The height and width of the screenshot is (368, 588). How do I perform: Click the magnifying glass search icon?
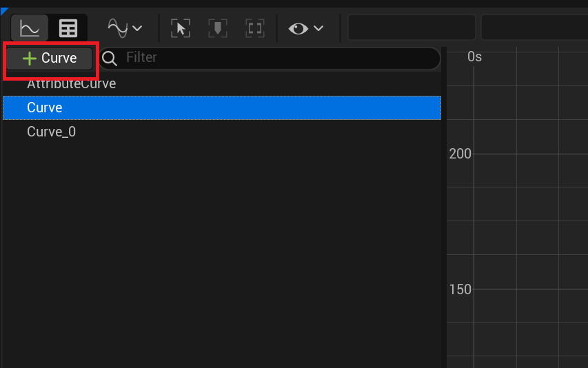pos(110,58)
